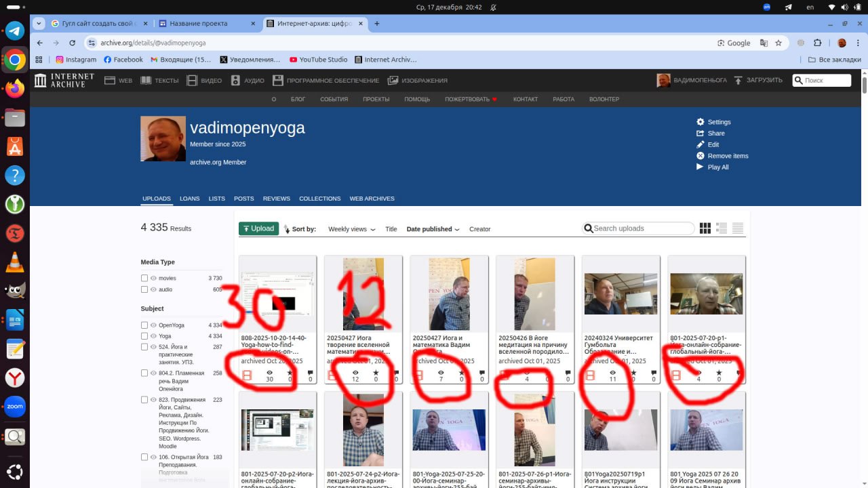Open the translate page icon in address bar
This screenshot has width=868, height=488.
tap(764, 43)
